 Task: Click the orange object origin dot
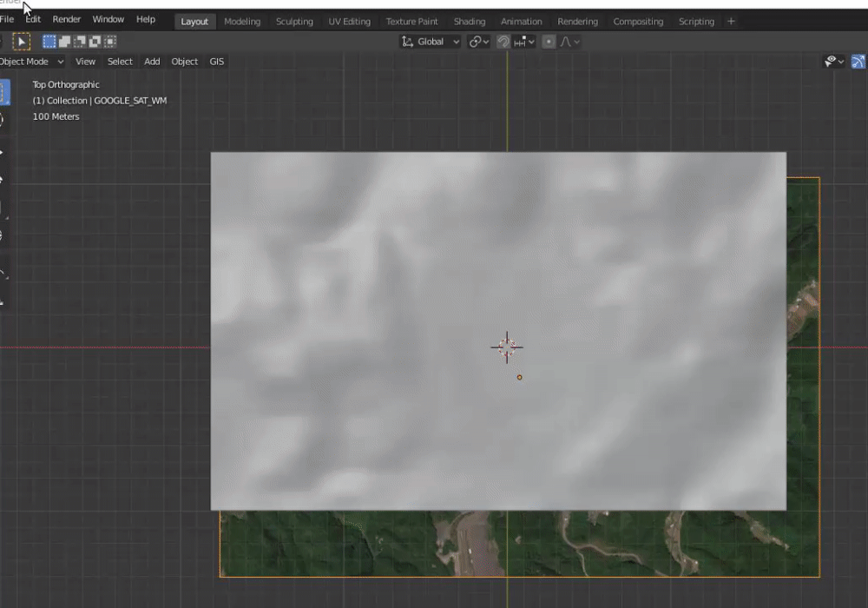tap(519, 377)
